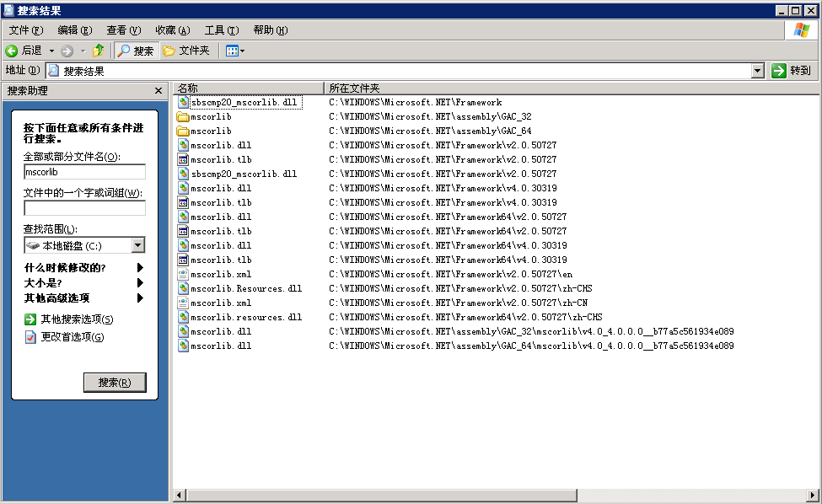Click path C:\WINDOWS\Microsoft.NET\Framework\v2.0.50727\en

450,274
